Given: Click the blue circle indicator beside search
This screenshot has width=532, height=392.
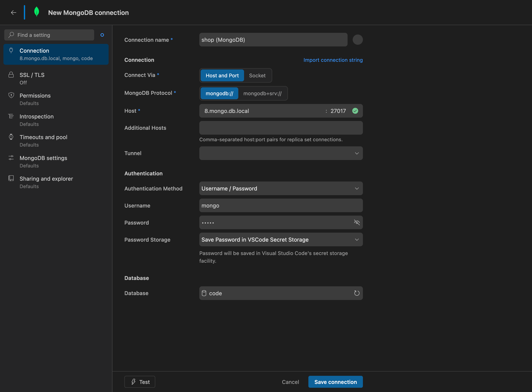Looking at the screenshot, I should tap(102, 35).
